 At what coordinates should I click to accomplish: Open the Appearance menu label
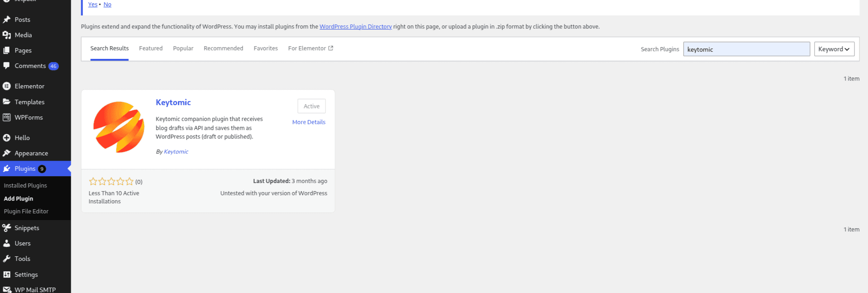31,153
